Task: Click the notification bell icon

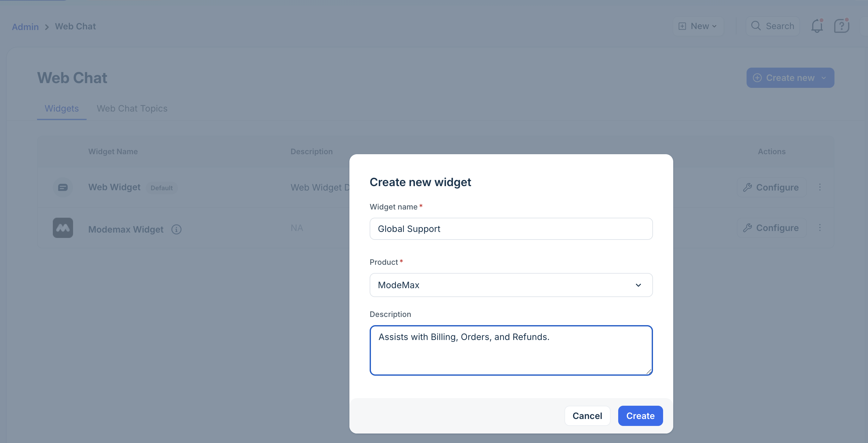Action: (x=817, y=26)
